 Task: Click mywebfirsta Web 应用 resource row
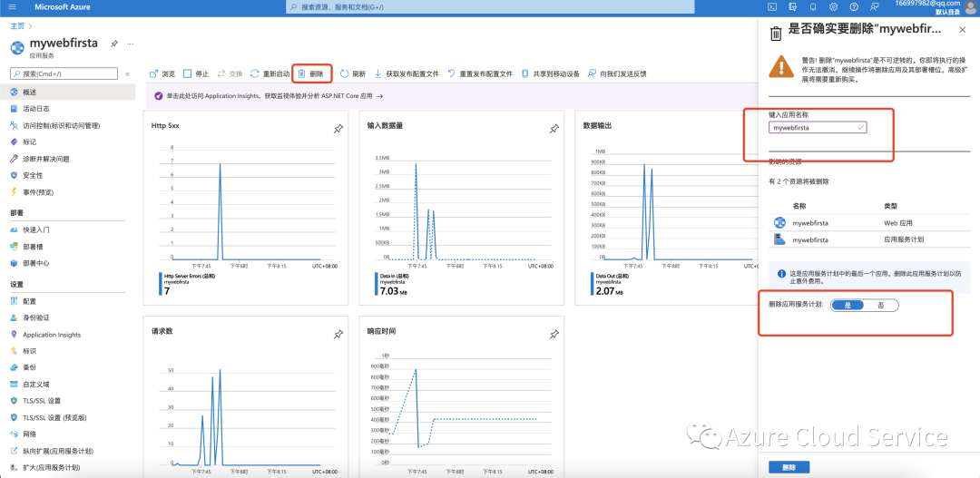pos(868,222)
